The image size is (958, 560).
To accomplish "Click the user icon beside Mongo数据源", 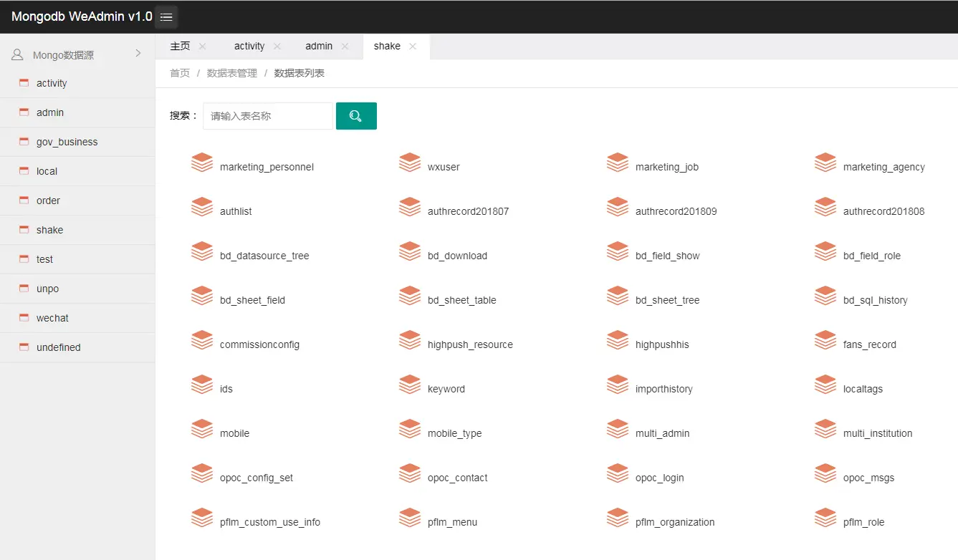I will click(x=17, y=54).
